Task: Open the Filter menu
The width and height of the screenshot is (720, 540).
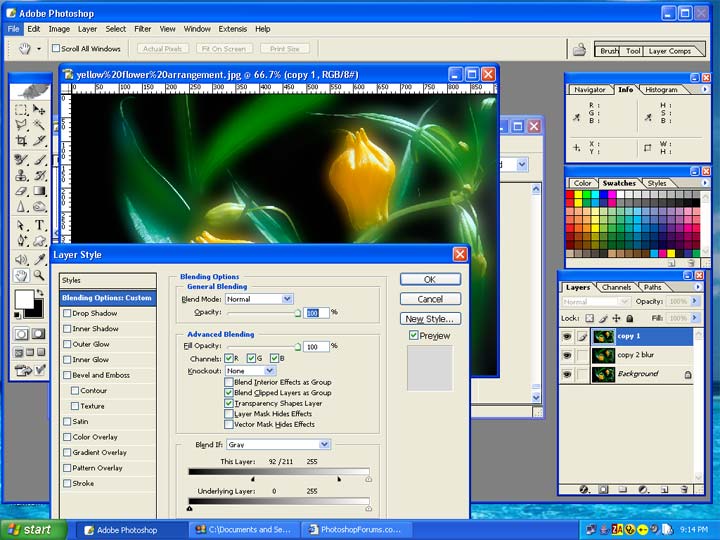Action: tap(143, 29)
